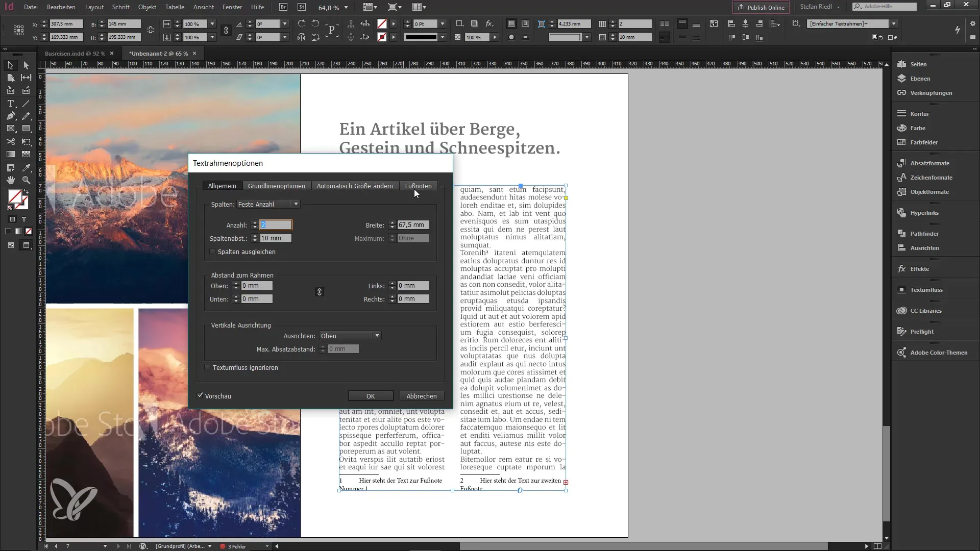Viewport: 980px width, 551px height.
Task: Open the Stefan Riedl workspace dropdown
Action: [820, 7]
